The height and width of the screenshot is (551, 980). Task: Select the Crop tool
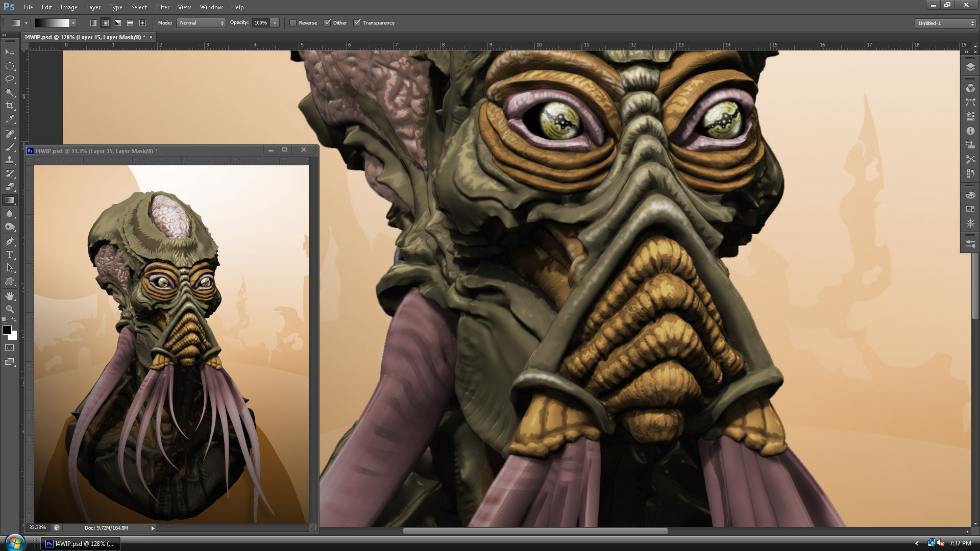[10, 106]
